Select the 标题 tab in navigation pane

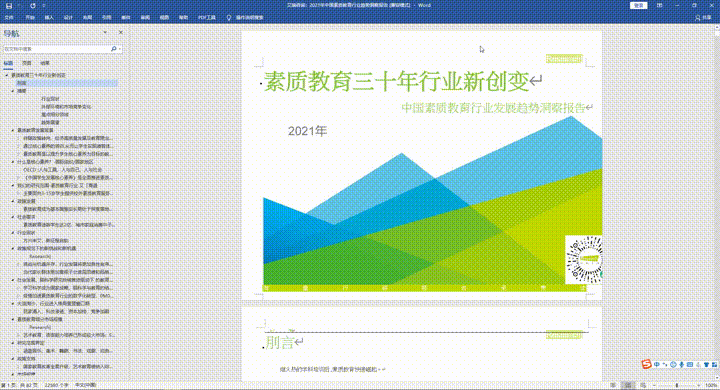8,63
